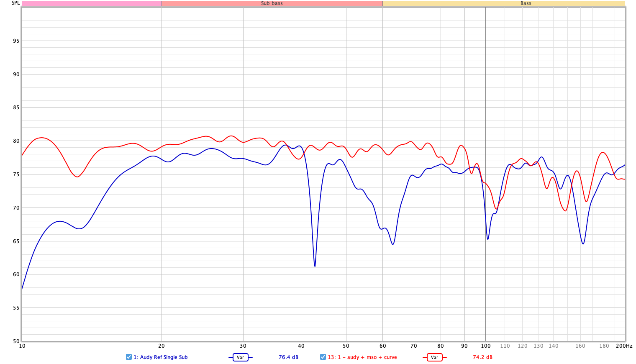636x364 pixels.
Task: Click the 80 SPL axis label
Action: (16, 141)
